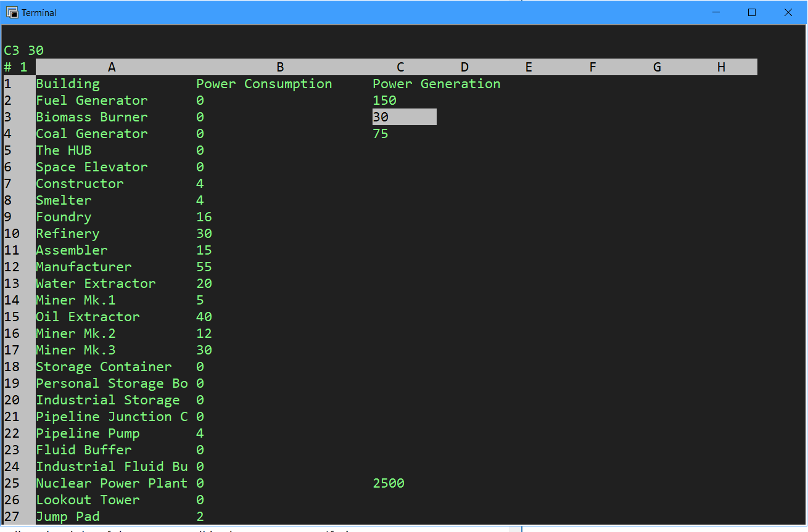Select column G header
Image resolution: width=808 pixels, height=532 pixels.
pyautogui.click(x=657, y=67)
